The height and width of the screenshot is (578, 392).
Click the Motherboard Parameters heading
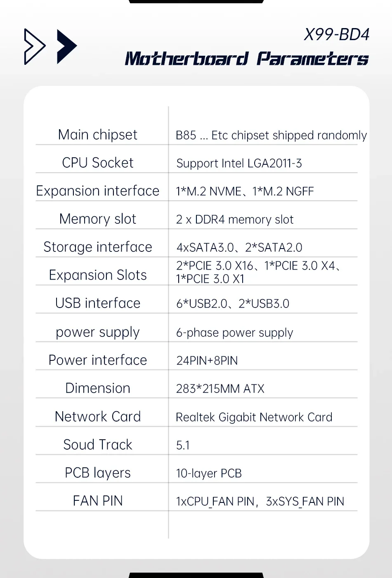click(x=247, y=59)
